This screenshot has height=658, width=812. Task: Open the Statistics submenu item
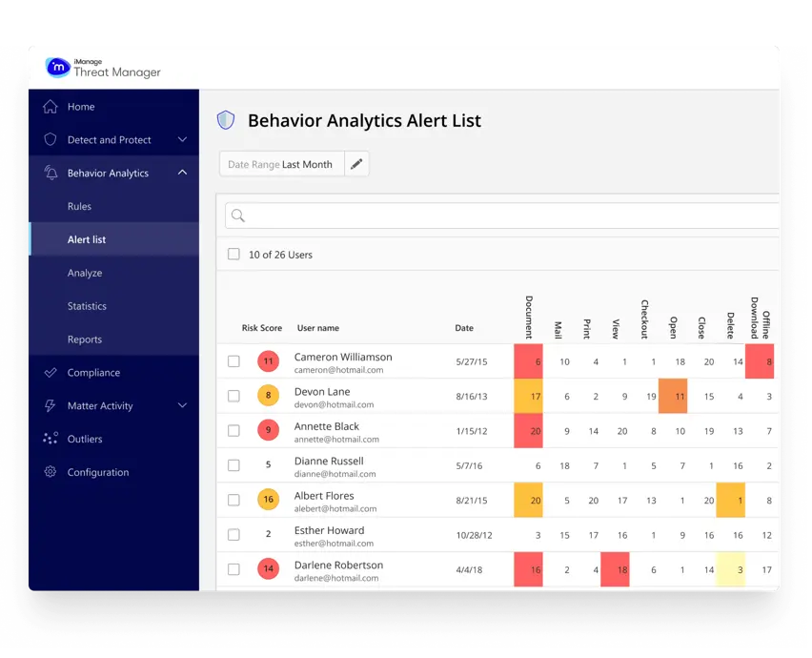click(x=87, y=306)
